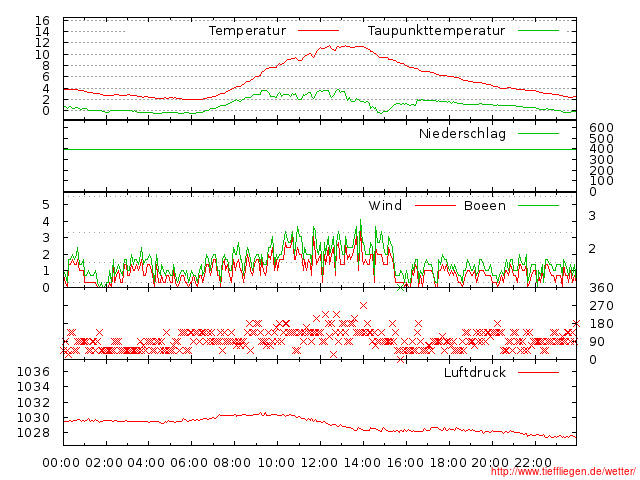Click the 10:00 time axis label

click(x=277, y=463)
